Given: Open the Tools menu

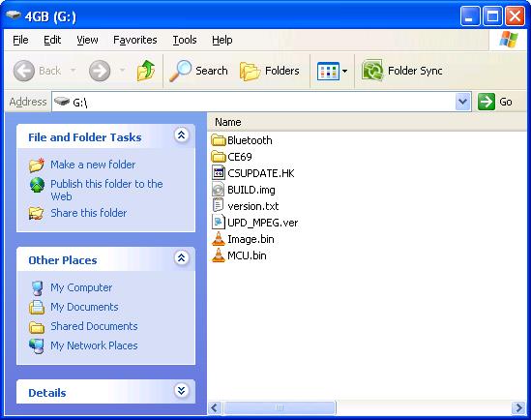Looking at the screenshot, I should coord(185,40).
